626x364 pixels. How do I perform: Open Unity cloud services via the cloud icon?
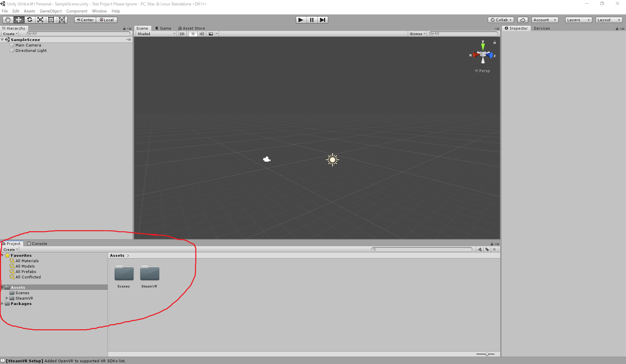(522, 20)
